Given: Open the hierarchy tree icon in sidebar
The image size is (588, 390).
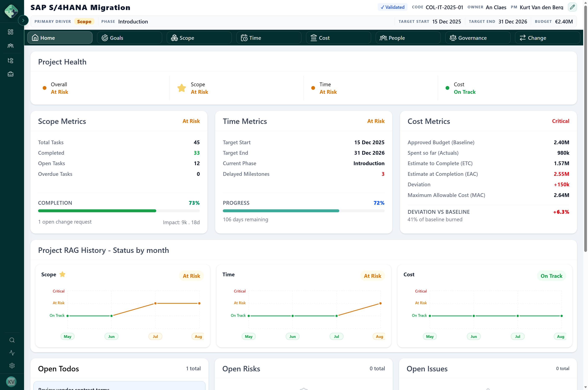Looking at the screenshot, I should tap(10, 60).
